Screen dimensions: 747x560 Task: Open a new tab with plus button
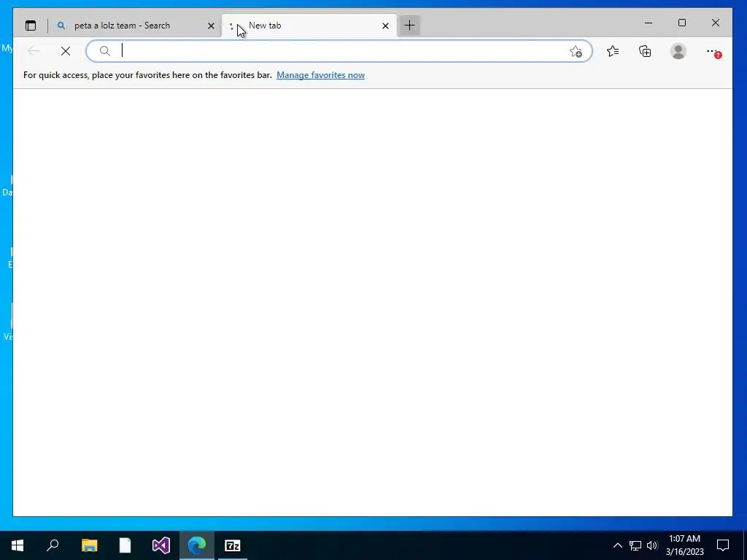click(410, 26)
